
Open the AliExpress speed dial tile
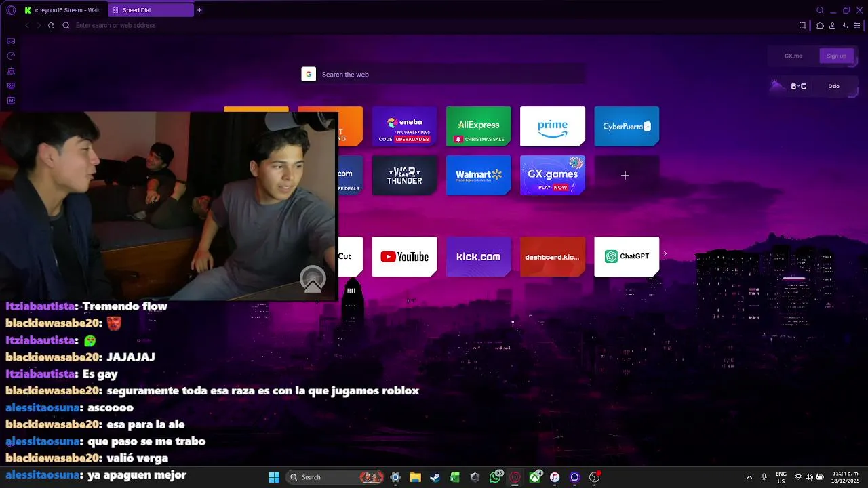pyautogui.click(x=478, y=126)
